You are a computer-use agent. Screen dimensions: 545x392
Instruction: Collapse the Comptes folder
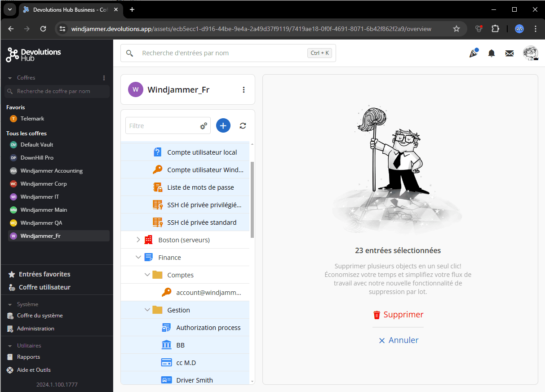click(147, 275)
